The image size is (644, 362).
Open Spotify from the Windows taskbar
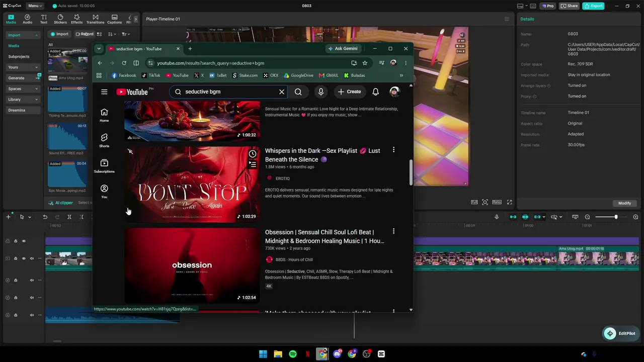point(293,354)
